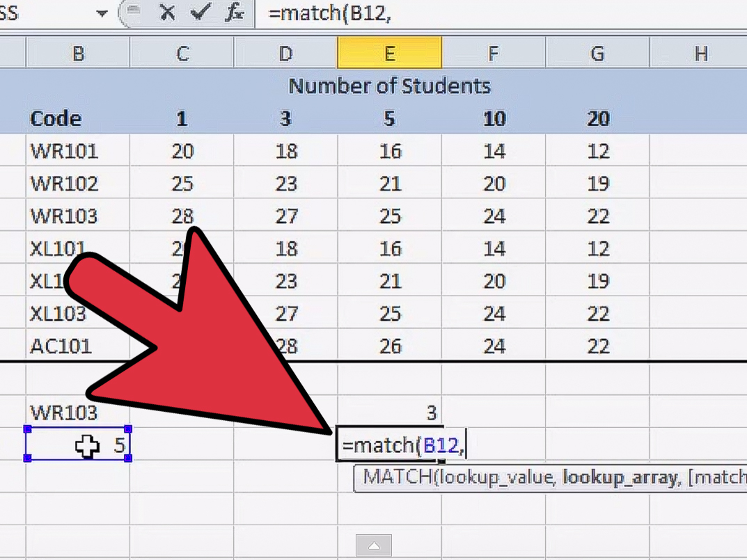Select the WR101 code cell
Image resolution: width=747 pixels, height=560 pixels.
point(78,151)
